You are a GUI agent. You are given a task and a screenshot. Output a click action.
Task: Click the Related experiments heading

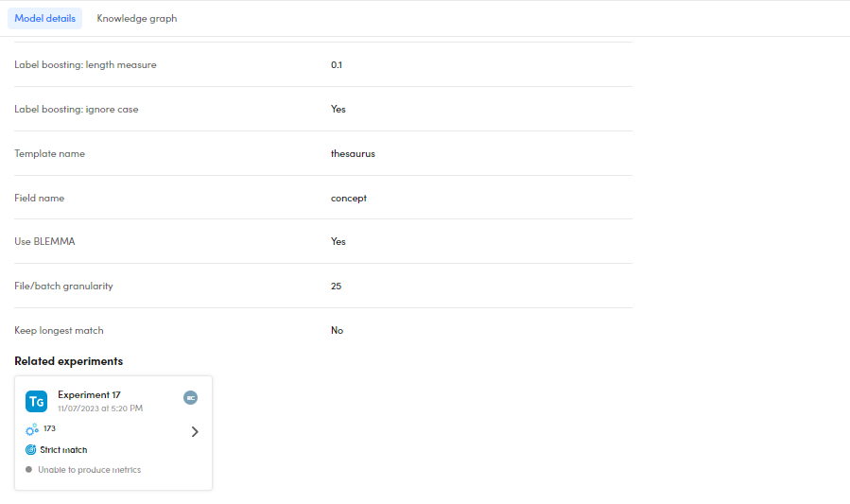tap(69, 361)
